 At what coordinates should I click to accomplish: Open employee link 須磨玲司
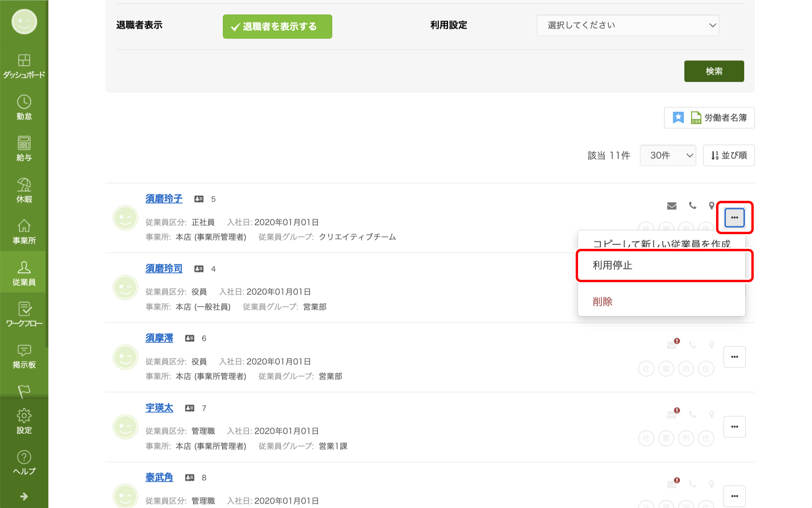(x=164, y=268)
